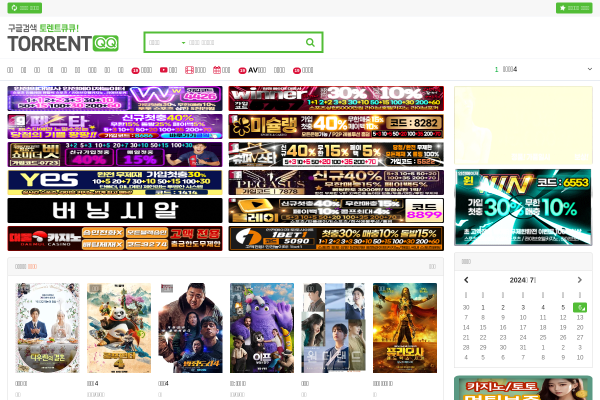Open the black 버닝시알 banner
Image resolution: width=600 pixels, height=400 pixels.
[x=115, y=210]
